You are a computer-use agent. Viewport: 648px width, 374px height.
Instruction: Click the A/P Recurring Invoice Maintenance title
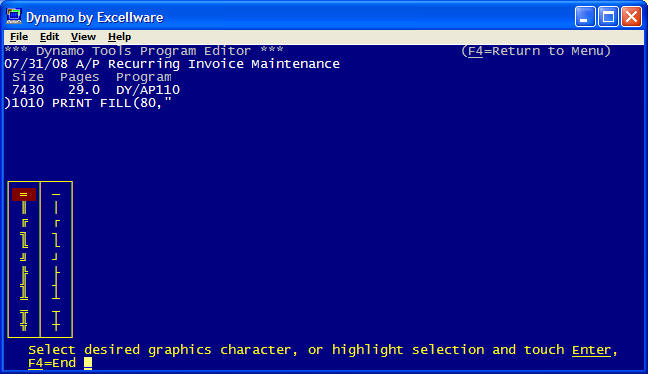(x=208, y=64)
